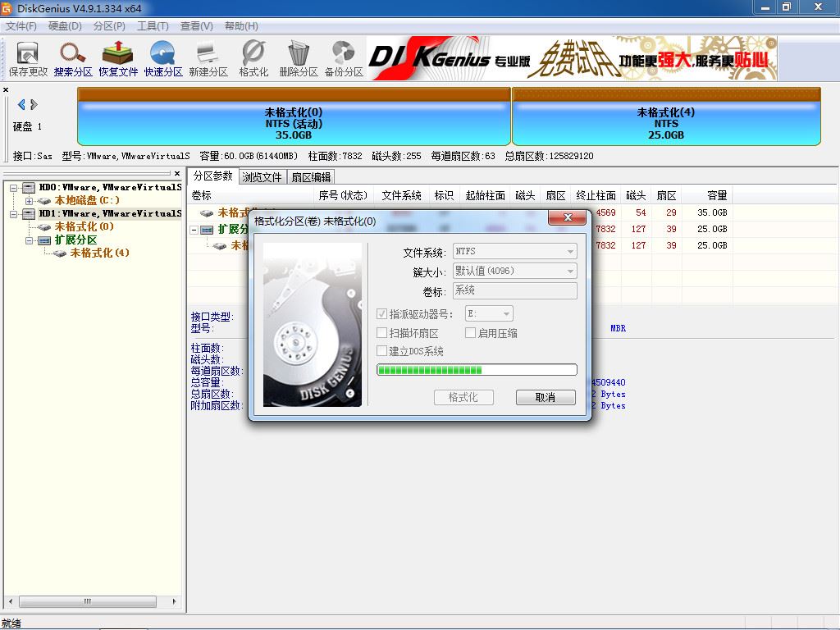840x630 pixels.
Task: Click the 备份分区 backup partition icon
Action: click(x=344, y=59)
